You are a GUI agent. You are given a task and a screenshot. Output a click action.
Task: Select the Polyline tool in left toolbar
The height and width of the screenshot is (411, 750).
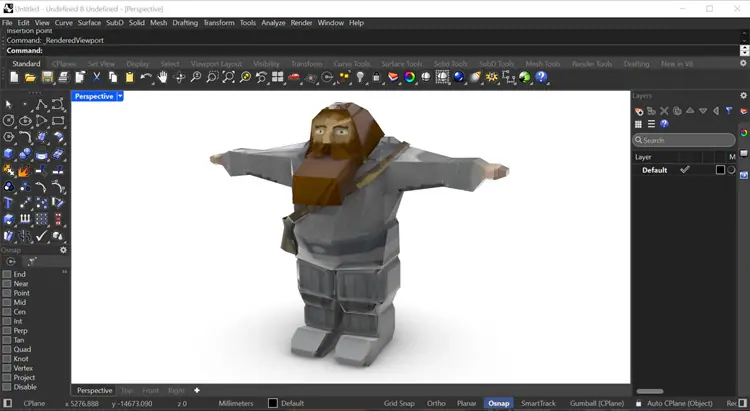41,104
